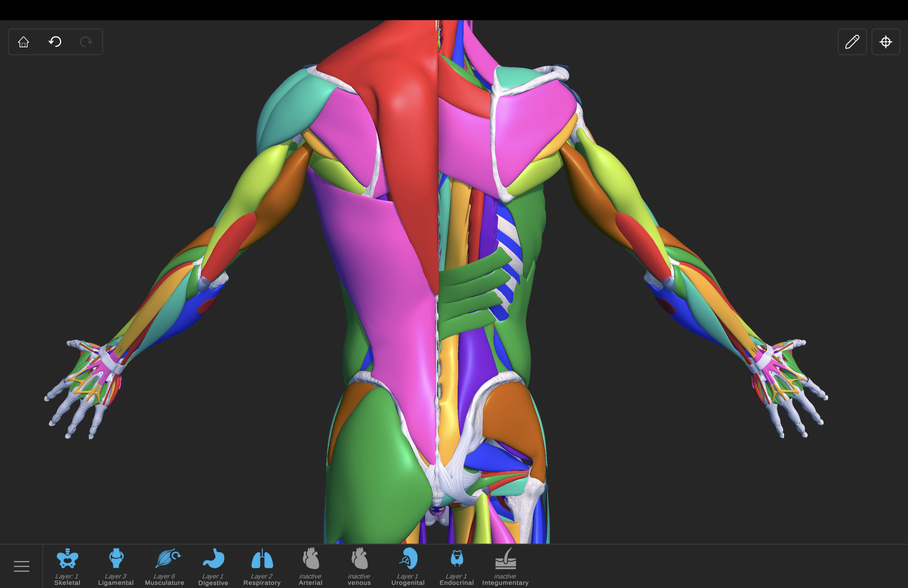This screenshot has width=908, height=588.
Task: Click the crosshair target icon
Action: [885, 42]
